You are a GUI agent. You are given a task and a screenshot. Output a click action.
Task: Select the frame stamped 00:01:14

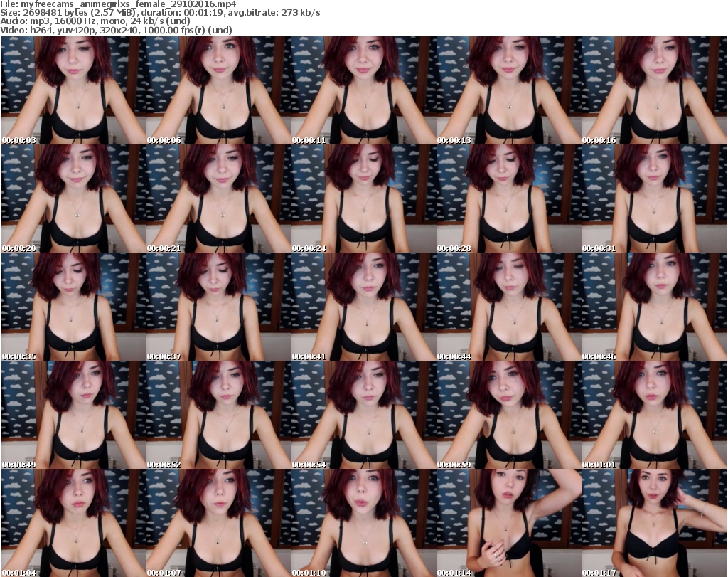[508, 523]
